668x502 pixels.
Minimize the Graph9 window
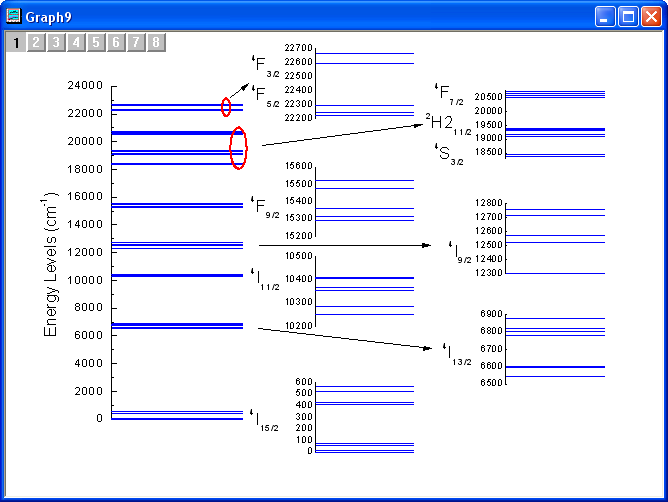(x=606, y=16)
